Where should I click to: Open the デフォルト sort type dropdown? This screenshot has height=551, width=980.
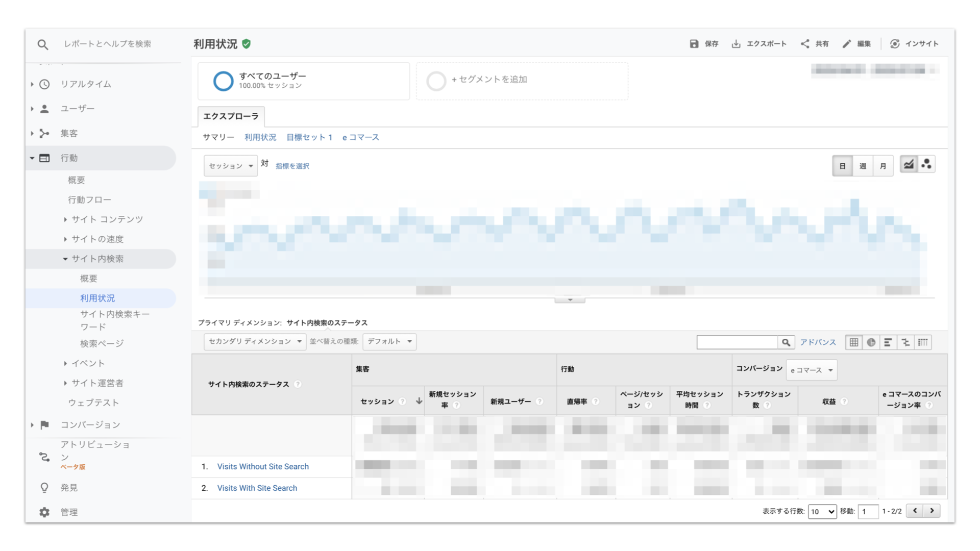[x=389, y=341]
